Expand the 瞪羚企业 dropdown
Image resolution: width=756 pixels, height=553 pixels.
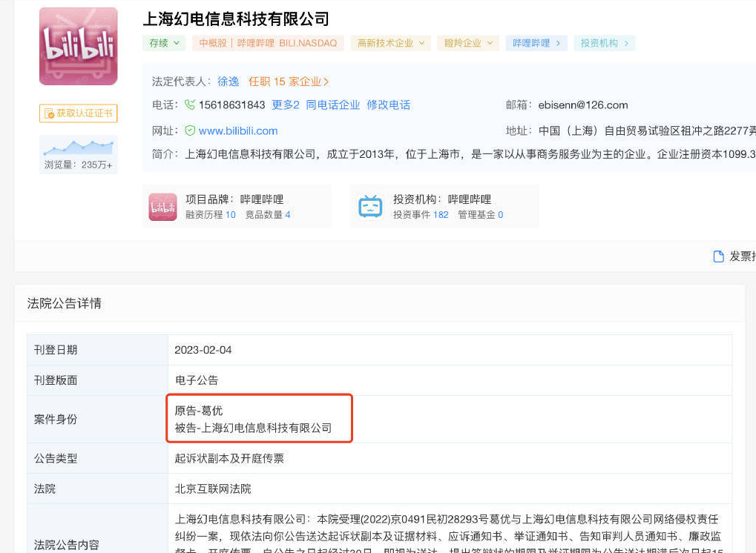467,43
